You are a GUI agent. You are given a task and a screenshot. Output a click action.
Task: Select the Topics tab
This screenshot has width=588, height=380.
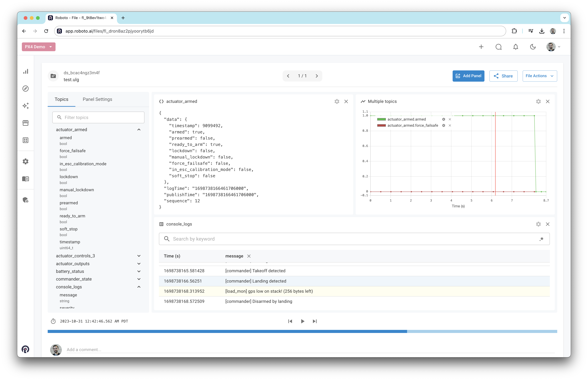click(x=61, y=99)
